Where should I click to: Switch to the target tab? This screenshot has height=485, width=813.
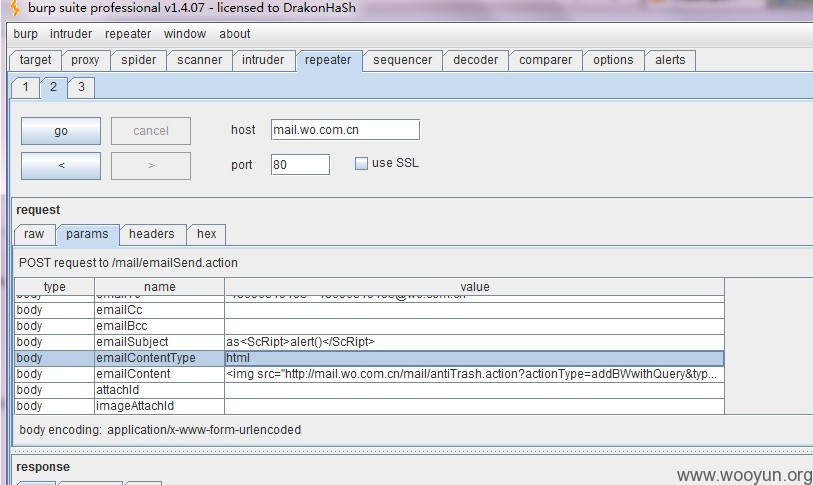[x=35, y=60]
